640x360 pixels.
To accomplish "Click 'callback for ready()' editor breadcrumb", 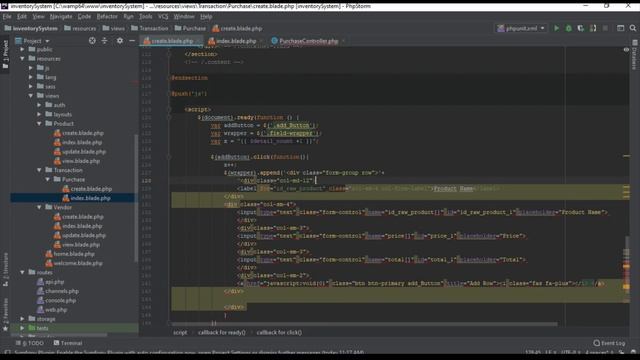I will point(222,332).
